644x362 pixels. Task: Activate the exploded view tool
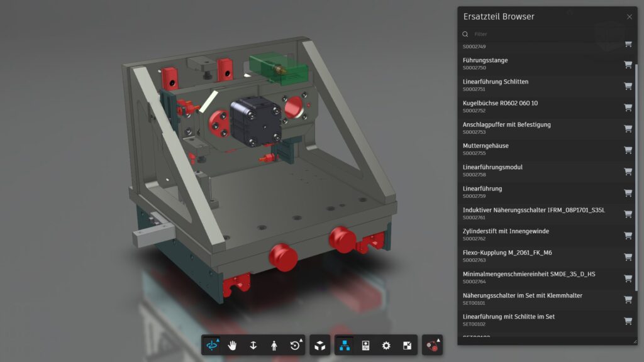click(431, 346)
